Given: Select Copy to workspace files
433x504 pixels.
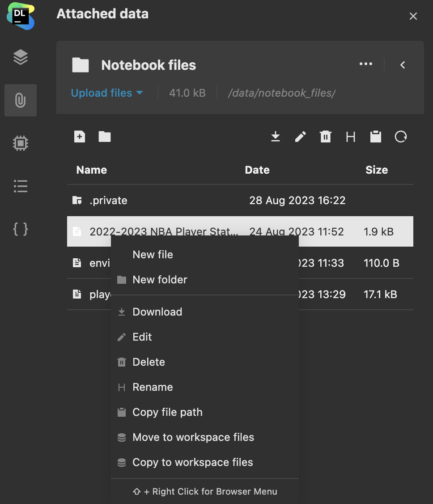Looking at the screenshot, I should (x=192, y=462).
